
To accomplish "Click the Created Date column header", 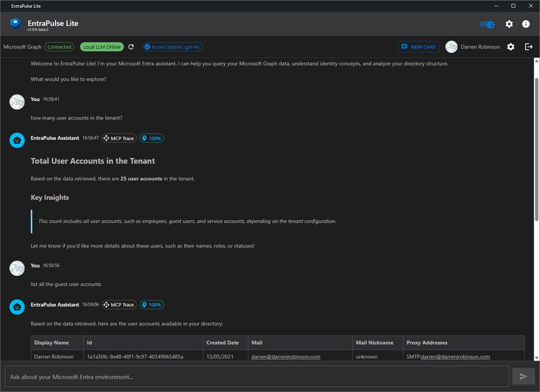I will [x=225, y=343].
